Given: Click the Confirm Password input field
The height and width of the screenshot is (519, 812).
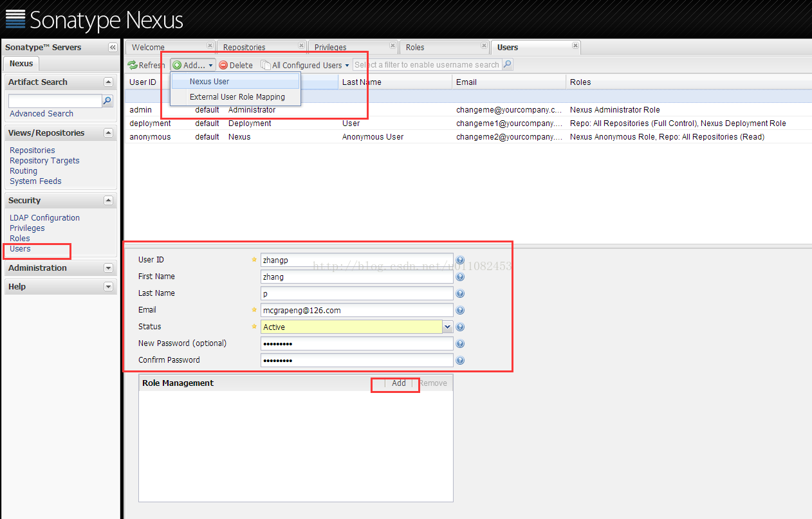Looking at the screenshot, I should coord(357,360).
